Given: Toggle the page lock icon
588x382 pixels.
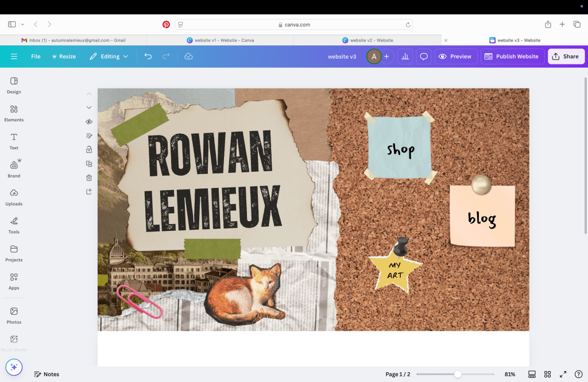Looking at the screenshot, I should pyautogui.click(x=89, y=149).
